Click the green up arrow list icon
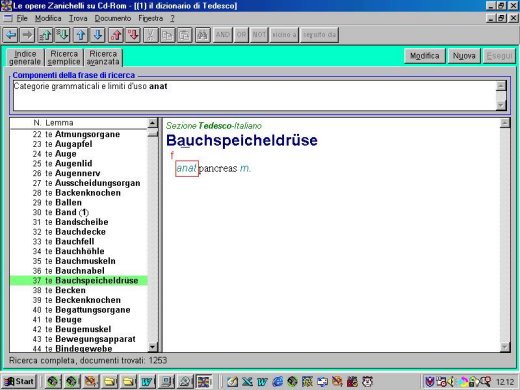This screenshot has height=390, width=520. [x=45, y=35]
